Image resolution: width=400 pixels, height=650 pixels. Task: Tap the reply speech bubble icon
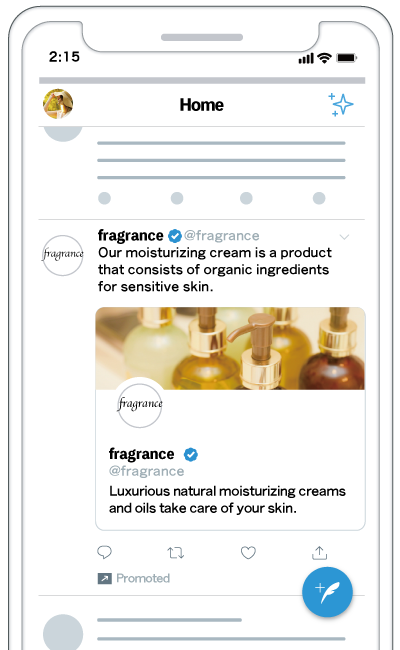(x=104, y=552)
